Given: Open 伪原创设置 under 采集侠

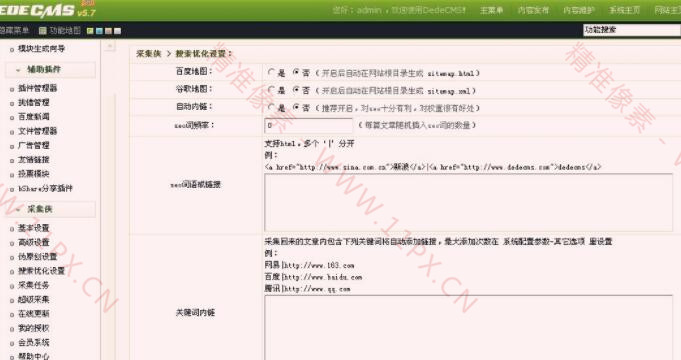Looking at the screenshot, I should [37, 257].
